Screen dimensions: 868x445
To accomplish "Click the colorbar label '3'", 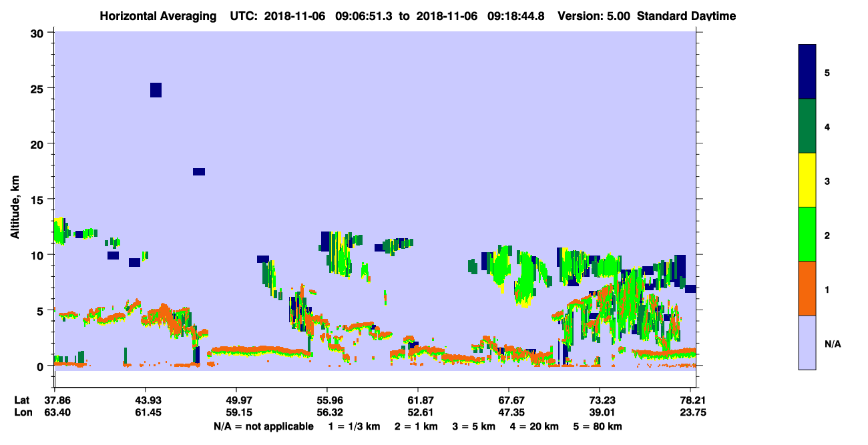I will (827, 181).
